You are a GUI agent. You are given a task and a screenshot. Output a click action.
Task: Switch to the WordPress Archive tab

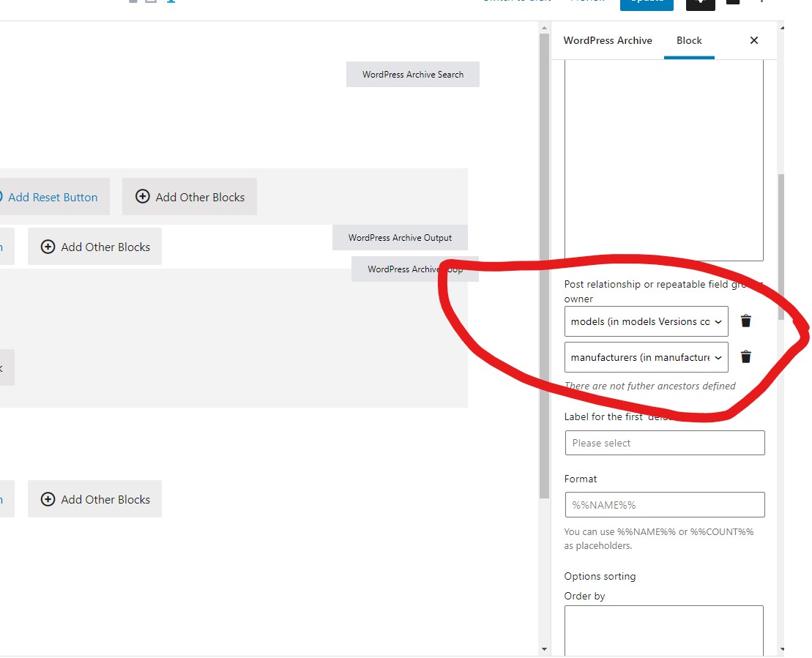(608, 40)
